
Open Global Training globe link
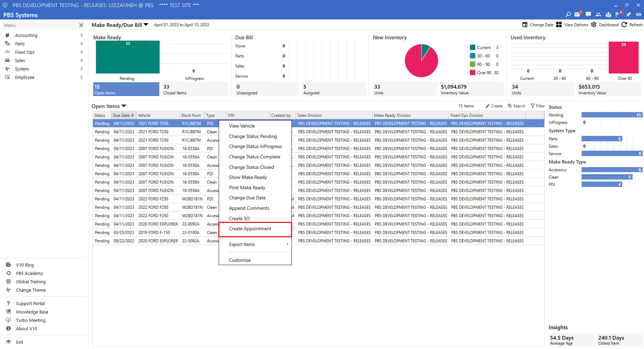tap(31, 282)
